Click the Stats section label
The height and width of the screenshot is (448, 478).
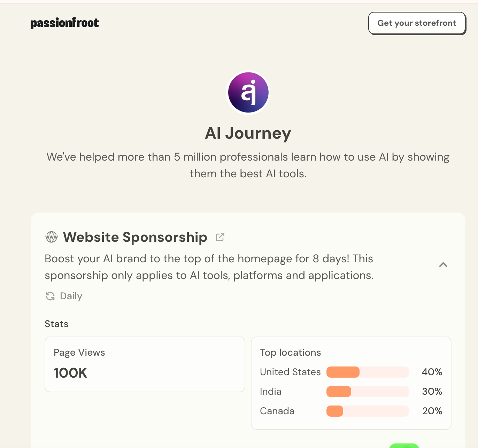click(56, 324)
